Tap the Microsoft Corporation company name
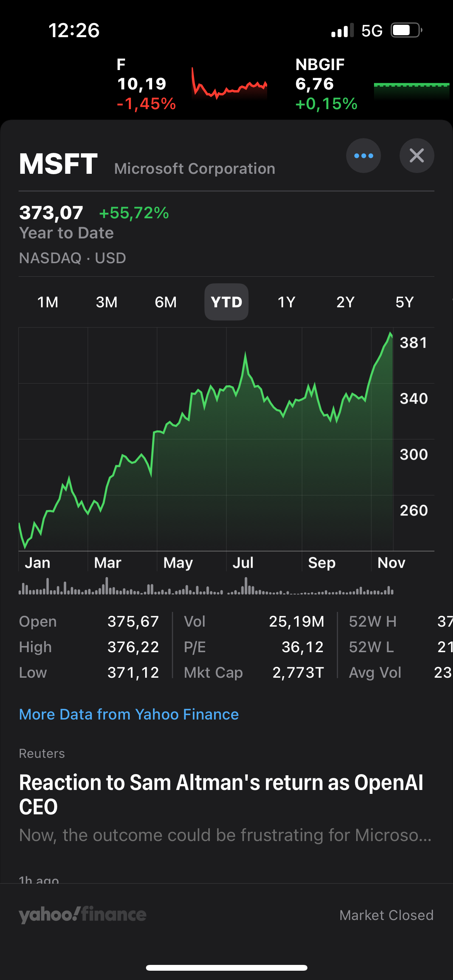Image resolution: width=453 pixels, height=980 pixels. point(195,169)
